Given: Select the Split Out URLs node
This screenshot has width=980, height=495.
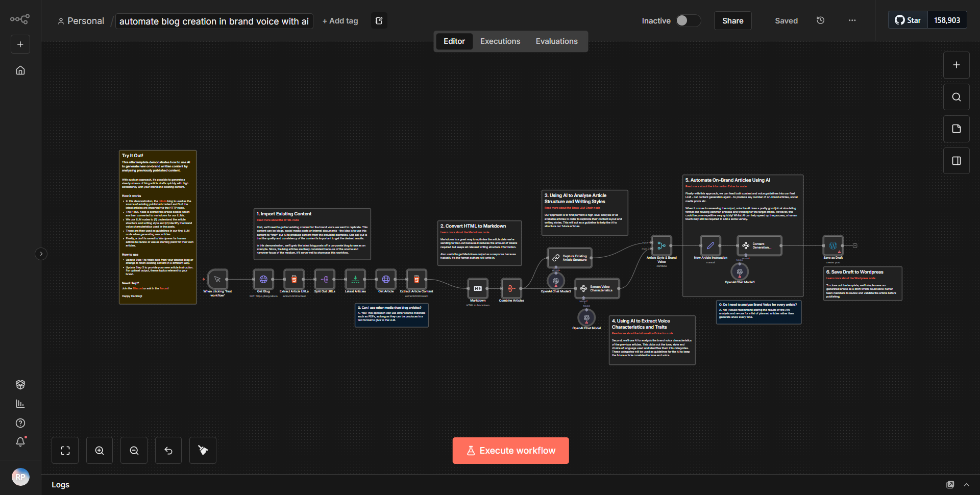Looking at the screenshot, I should click(325, 279).
